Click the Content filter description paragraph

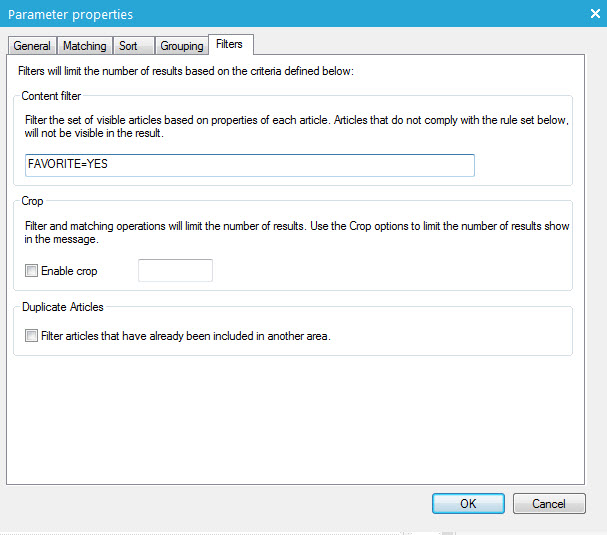coord(296,126)
